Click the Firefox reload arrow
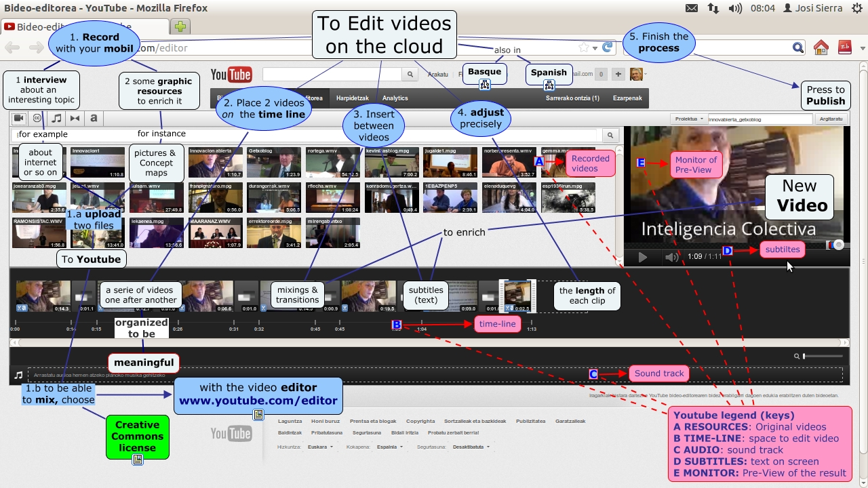The width and height of the screenshot is (868, 488). pos(608,47)
